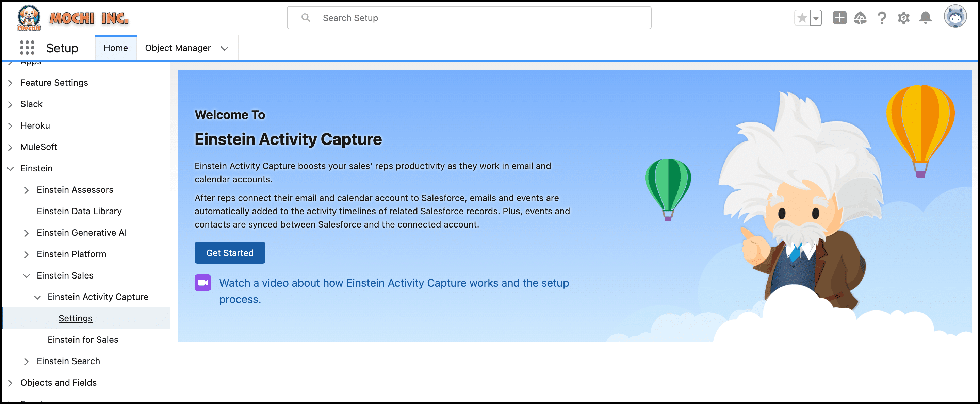Image resolution: width=980 pixels, height=404 pixels.
Task: Expand the Feature Settings chevron
Action: [10, 83]
